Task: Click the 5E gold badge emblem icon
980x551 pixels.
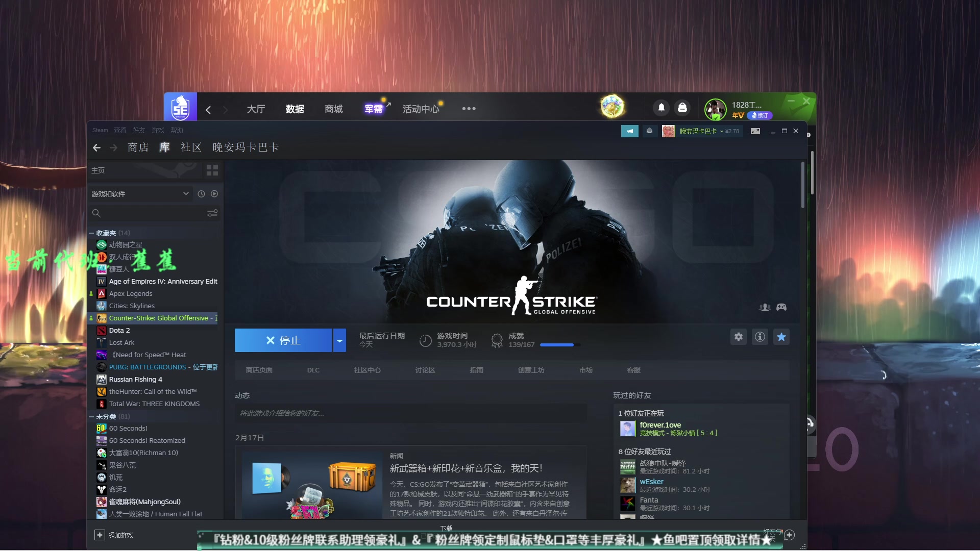Action: coord(612,107)
